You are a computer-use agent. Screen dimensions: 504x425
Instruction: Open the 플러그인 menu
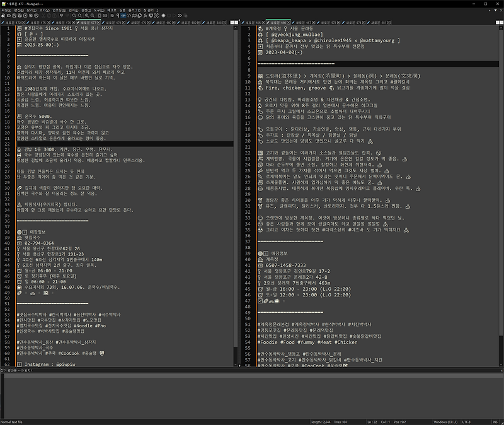(134, 10)
